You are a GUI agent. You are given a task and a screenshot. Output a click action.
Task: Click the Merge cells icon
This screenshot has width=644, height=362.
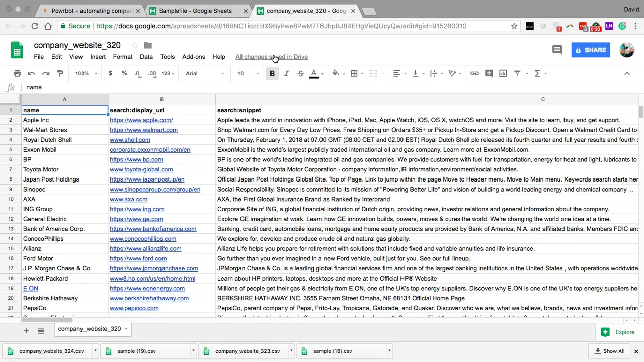[x=373, y=73]
